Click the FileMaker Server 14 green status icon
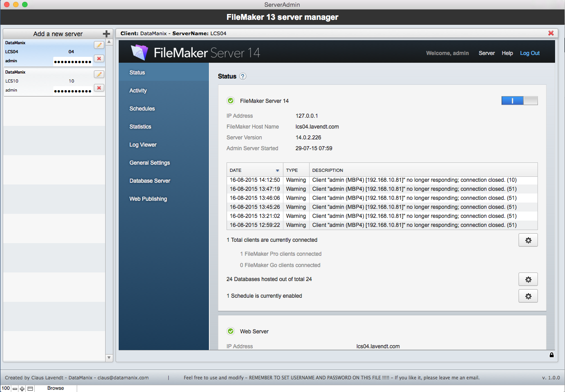Image resolution: width=565 pixels, height=392 pixels. pos(231,101)
